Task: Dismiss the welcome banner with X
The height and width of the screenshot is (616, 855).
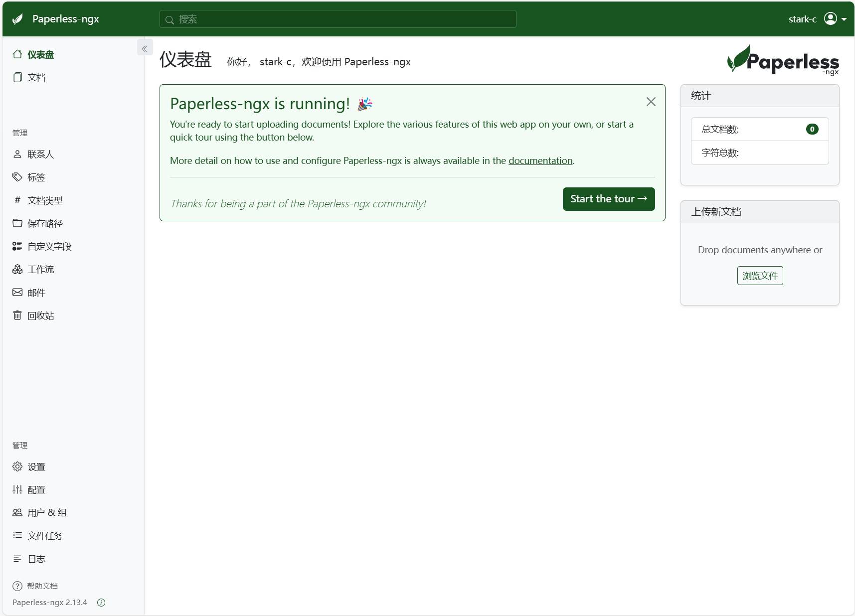Action: tap(651, 102)
